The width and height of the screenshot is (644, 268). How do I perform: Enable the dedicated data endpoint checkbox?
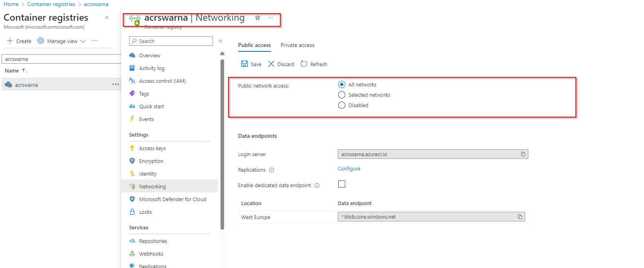[x=342, y=184]
